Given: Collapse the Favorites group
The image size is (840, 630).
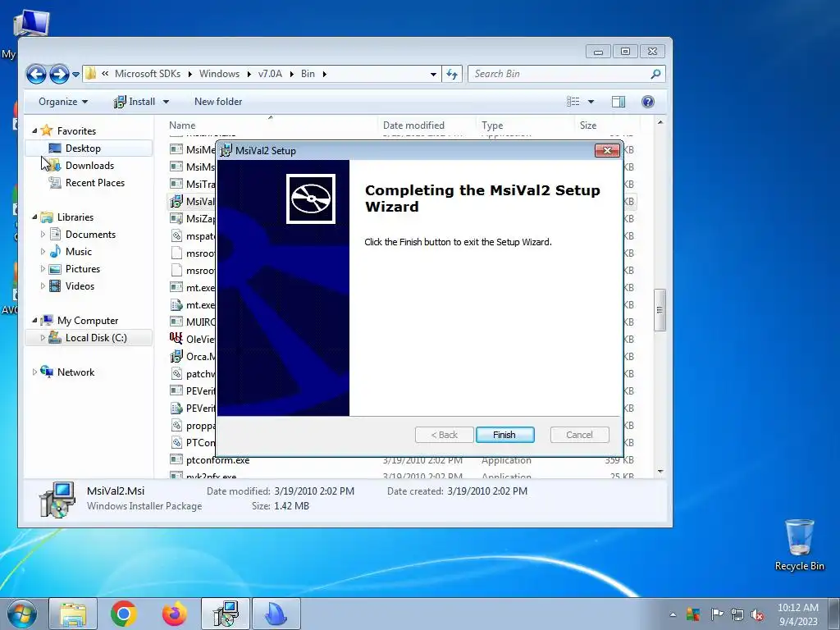Looking at the screenshot, I should pos(34,130).
